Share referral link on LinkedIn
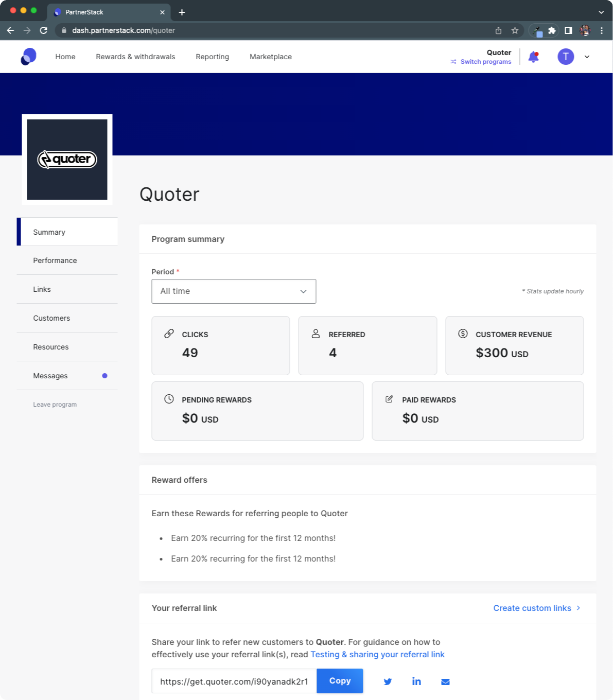613x700 pixels. 416,681
